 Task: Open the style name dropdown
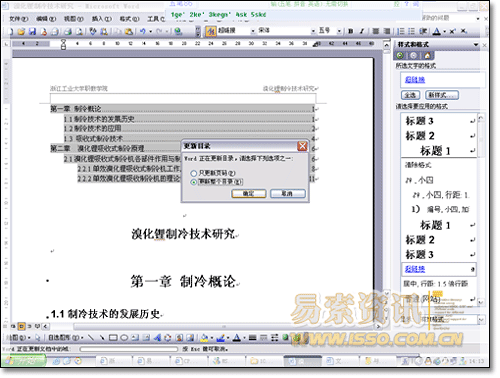(x=253, y=31)
